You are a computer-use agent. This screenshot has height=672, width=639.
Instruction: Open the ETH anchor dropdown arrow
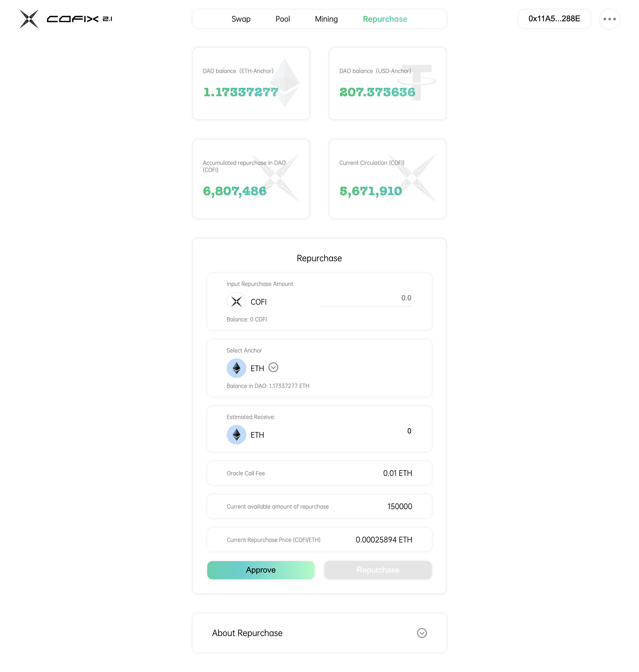[x=273, y=368]
